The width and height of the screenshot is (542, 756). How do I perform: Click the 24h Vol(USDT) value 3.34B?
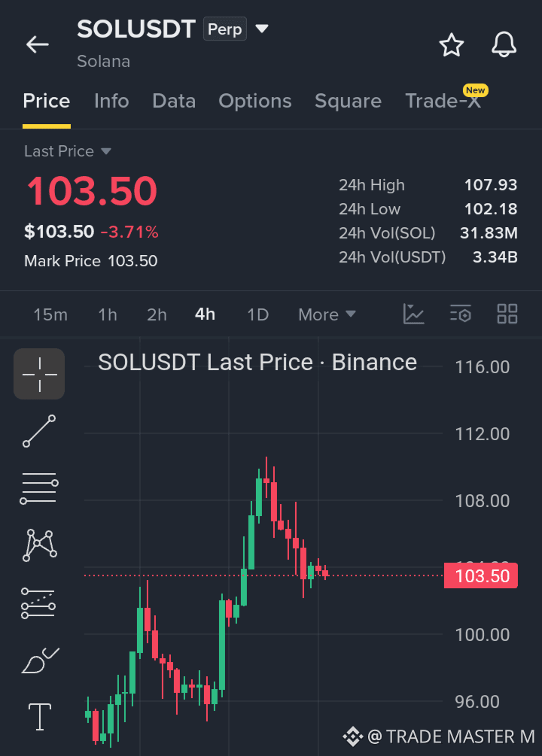[495, 257]
